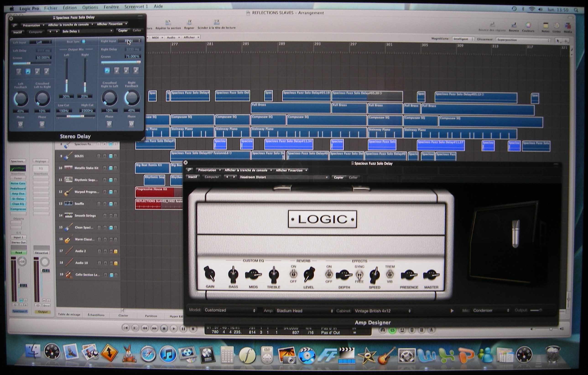The width and height of the screenshot is (588, 375).
Task: Toggle Beat Sync in Stereo Delay
Action: point(83,42)
